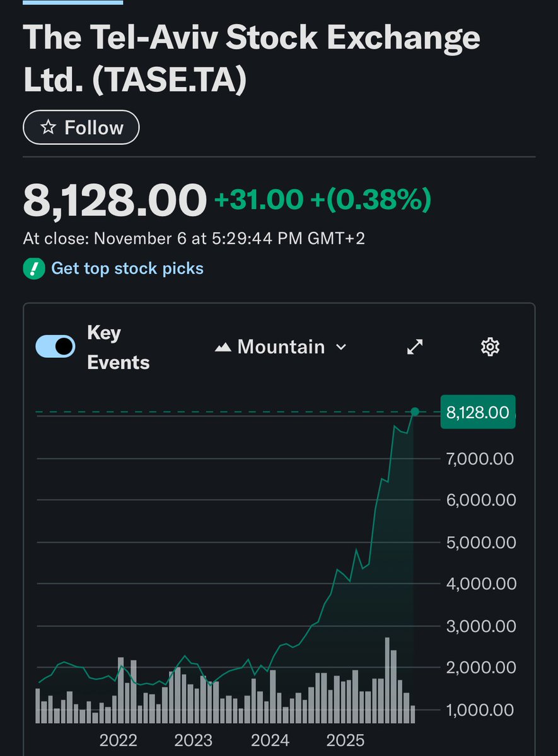The width and height of the screenshot is (558, 756).
Task: Open the Mountain chart type dropdown
Action: (281, 347)
